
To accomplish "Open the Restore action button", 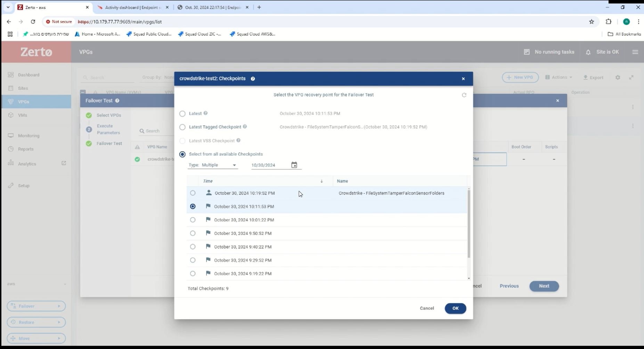I will [x=36, y=322].
